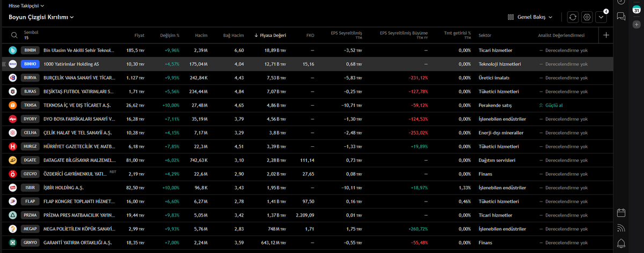Click the GRNYO company logo
The height and width of the screenshot is (253, 644).
[13, 242]
